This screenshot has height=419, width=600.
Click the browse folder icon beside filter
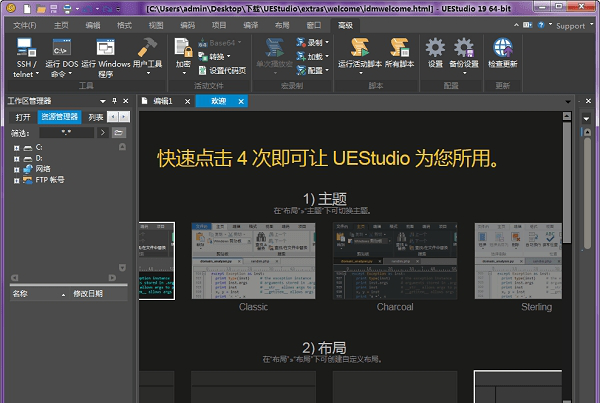[119, 133]
